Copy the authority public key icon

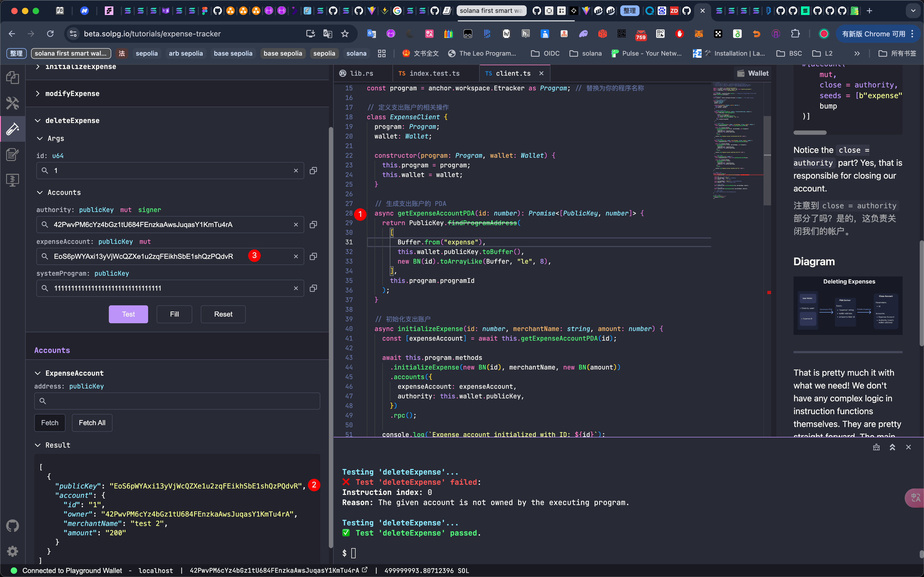313,224
